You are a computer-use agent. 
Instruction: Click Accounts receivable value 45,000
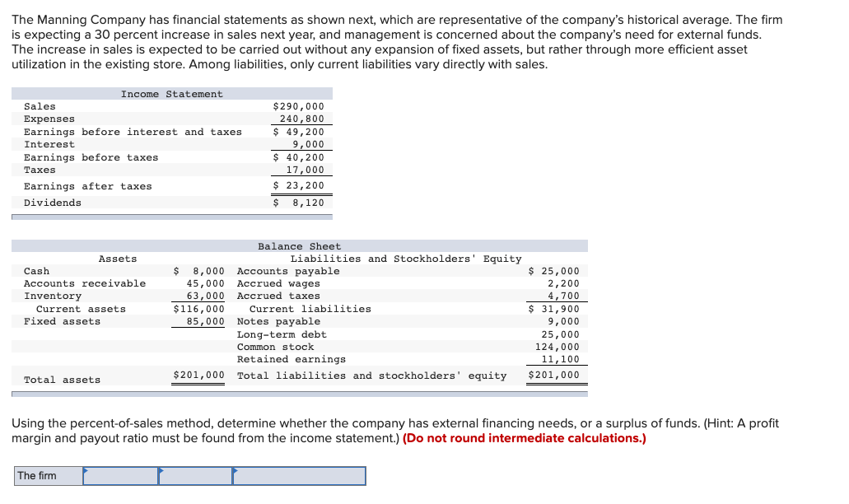pos(205,283)
